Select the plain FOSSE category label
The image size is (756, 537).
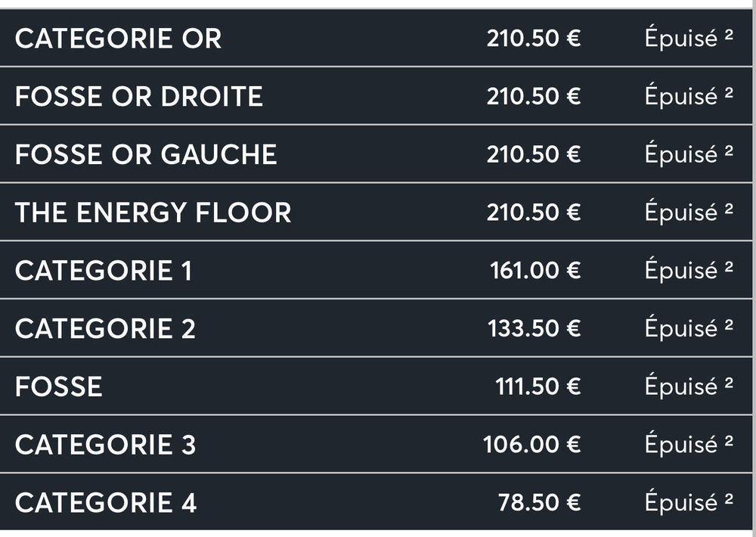point(59,386)
